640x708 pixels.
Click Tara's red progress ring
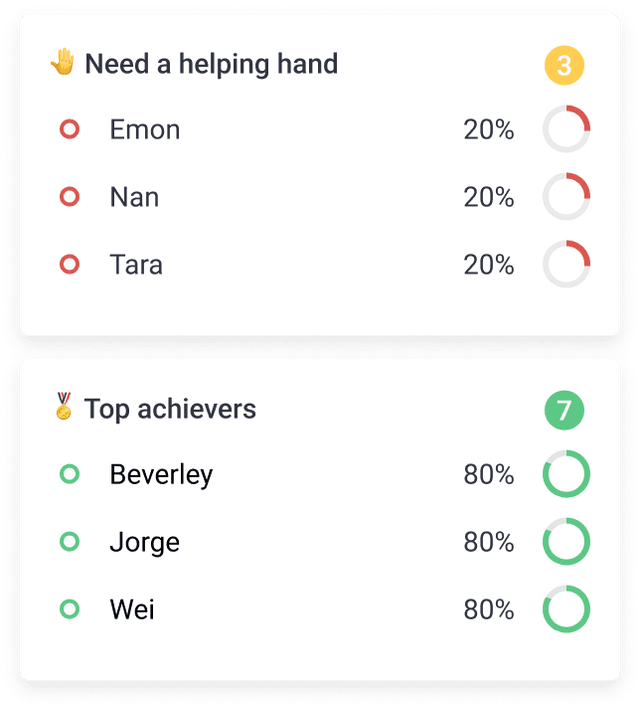566,265
